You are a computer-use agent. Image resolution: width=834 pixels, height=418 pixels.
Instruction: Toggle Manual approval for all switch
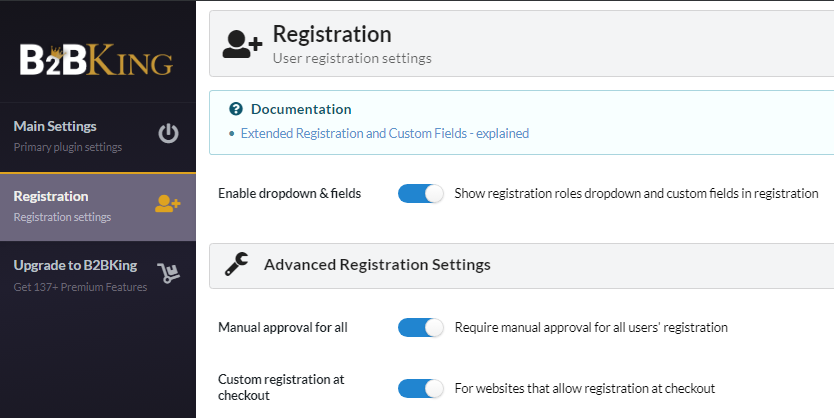[420, 328]
